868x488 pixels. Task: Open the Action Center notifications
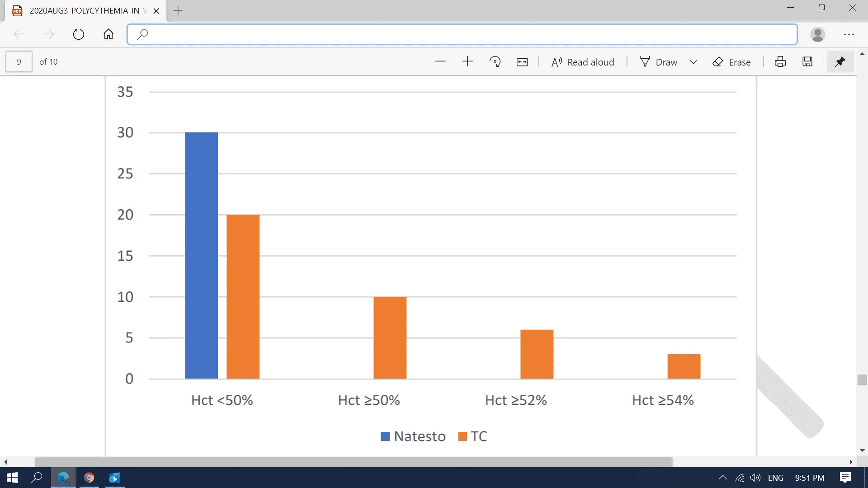coord(845,478)
